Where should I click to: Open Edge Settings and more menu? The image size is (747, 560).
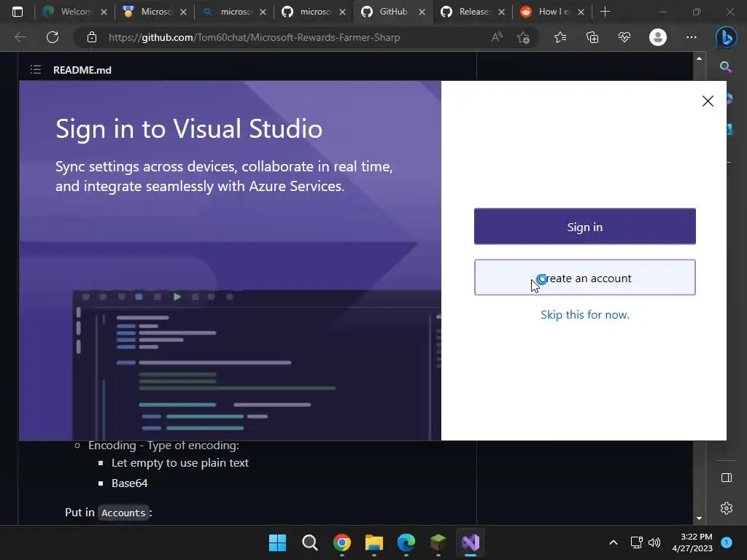pyautogui.click(x=691, y=37)
